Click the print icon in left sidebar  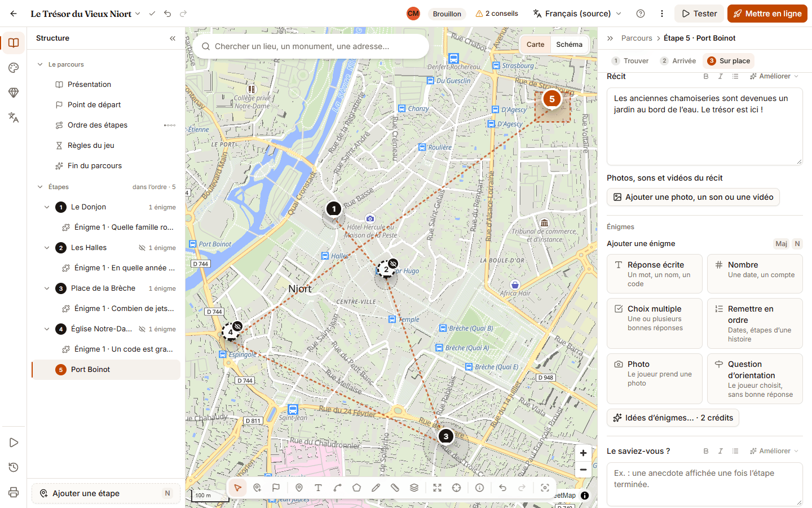[x=14, y=492]
